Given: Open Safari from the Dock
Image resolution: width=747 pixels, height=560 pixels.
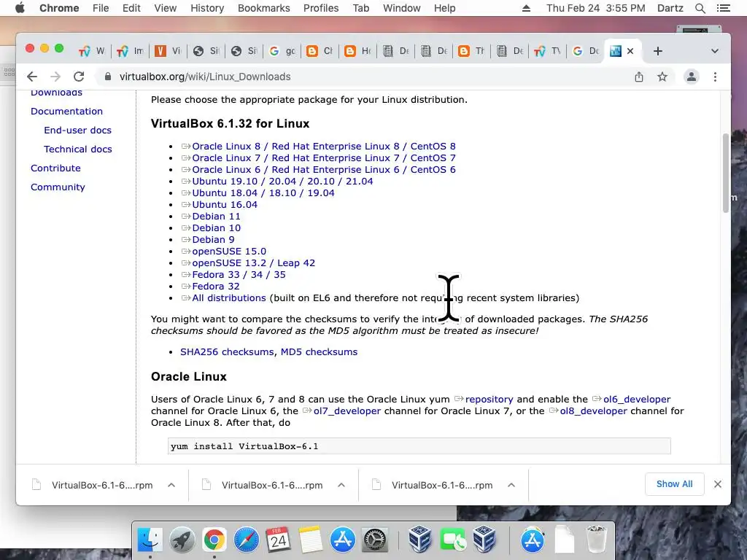Looking at the screenshot, I should pyautogui.click(x=247, y=540).
